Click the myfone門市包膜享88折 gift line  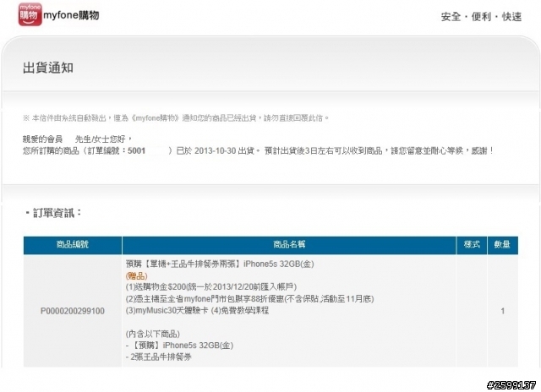pos(250,298)
